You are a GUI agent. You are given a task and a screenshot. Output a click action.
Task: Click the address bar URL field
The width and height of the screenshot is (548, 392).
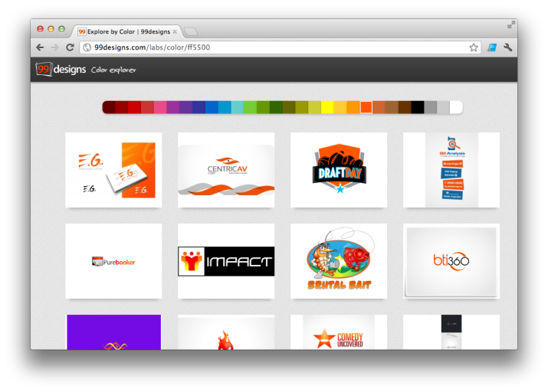(281, 47)
